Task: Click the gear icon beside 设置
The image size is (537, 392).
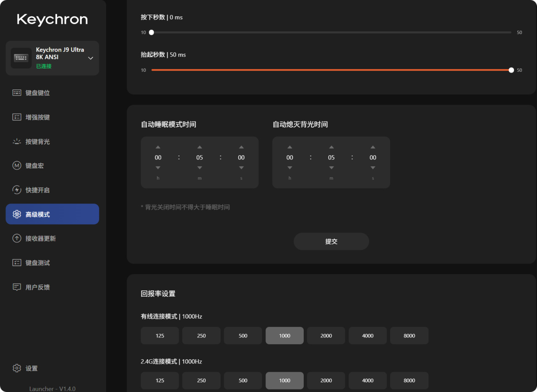Action: 17,368
